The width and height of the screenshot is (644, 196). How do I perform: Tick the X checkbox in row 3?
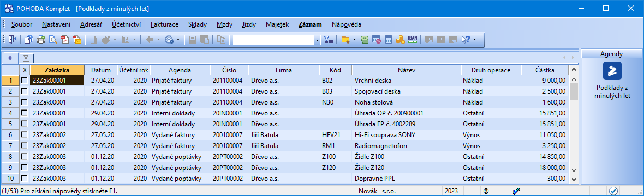tap(24, 102)
